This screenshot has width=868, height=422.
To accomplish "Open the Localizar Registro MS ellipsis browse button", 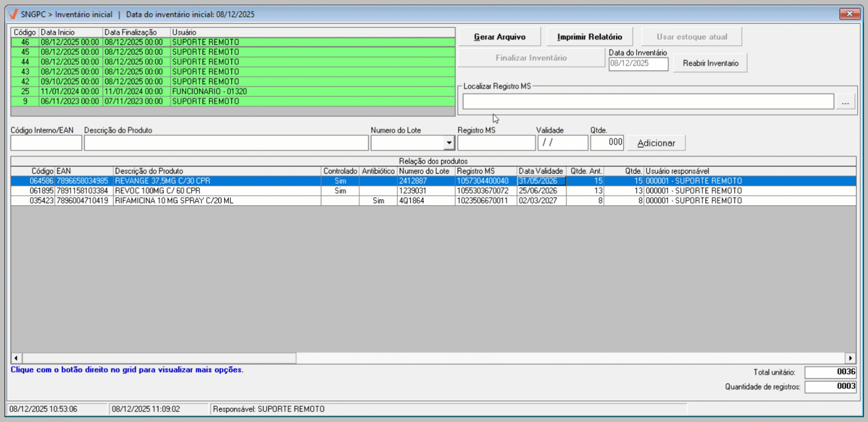I will tap(845, 102).
